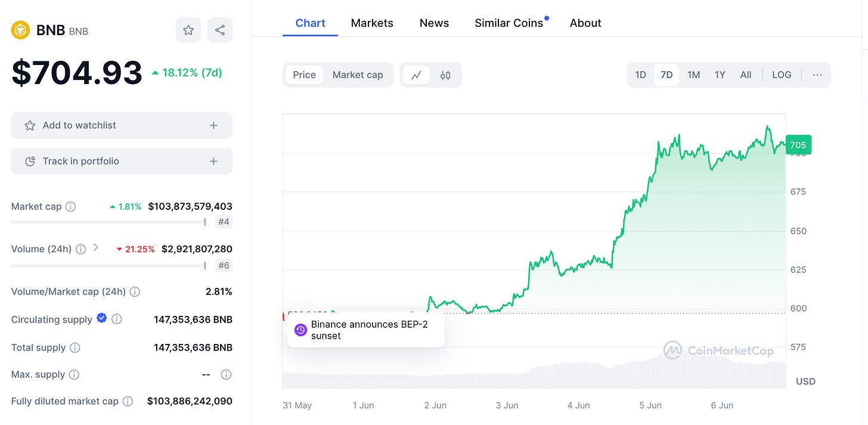The height and width of the screenshot is (425, 868).
Task: Click the 3 Jun date label
Action: coord(507,405)
